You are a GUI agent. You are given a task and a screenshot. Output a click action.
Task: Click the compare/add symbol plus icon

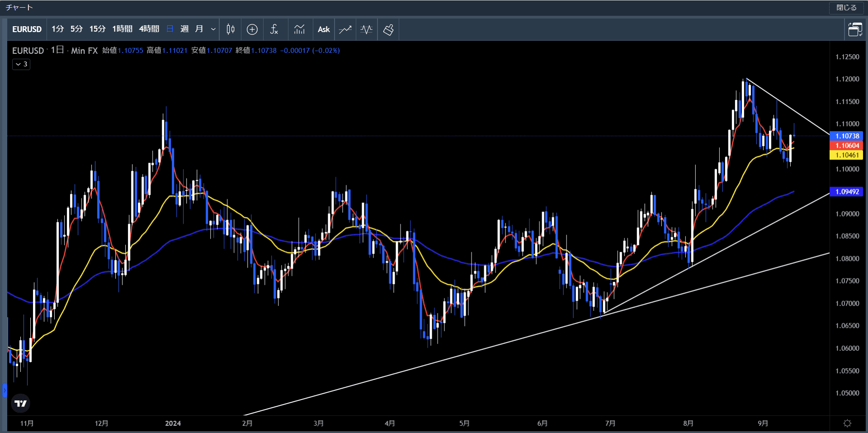252,29
